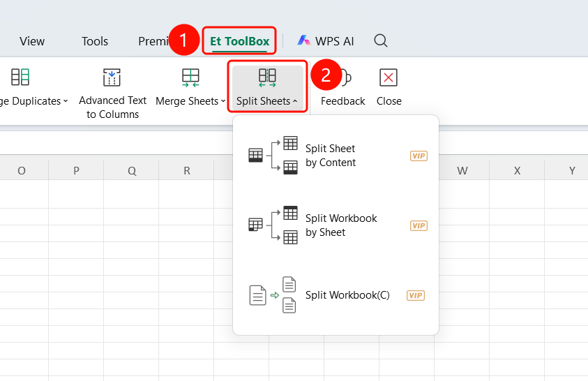Select column X header
588x381 pixels.
(x=517, y=171)
